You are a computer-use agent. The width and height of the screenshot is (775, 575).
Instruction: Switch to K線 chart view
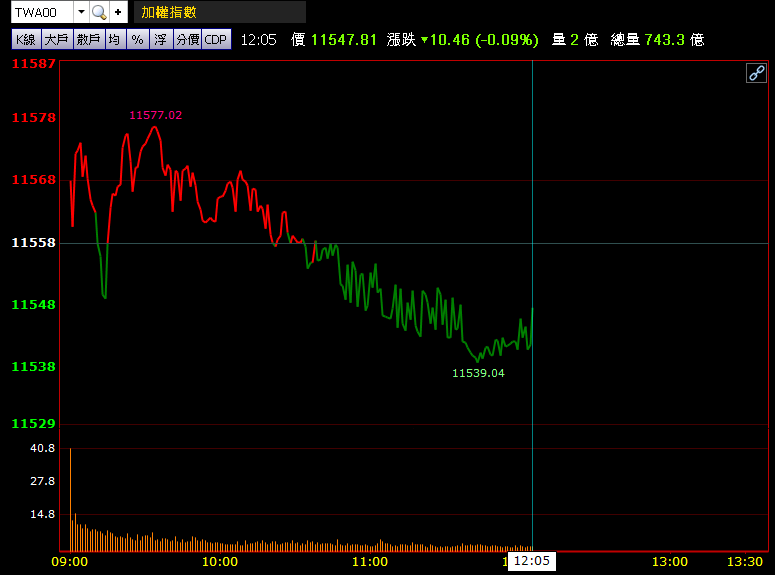(x=26, y=40)
